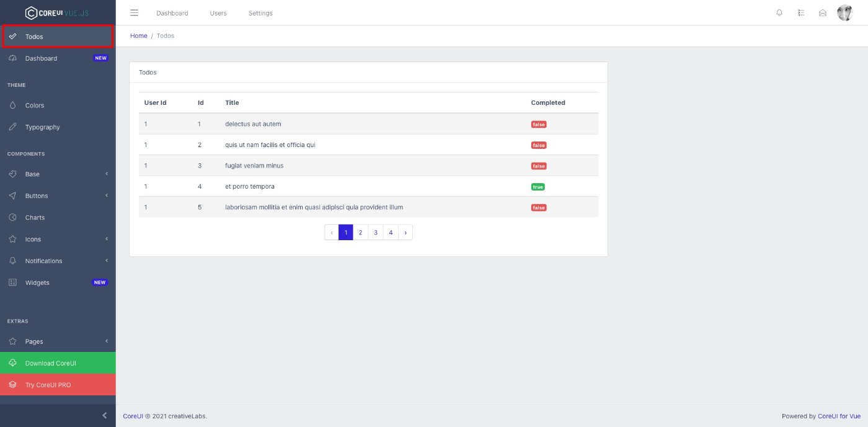Click the Download CoreUI button
This screenshot has width=868, height=427.
click(x=58, y=363)
